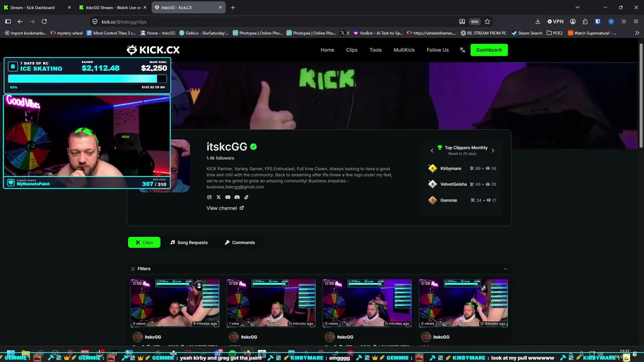This screenshot has height=362, width=644.
Task: Go to next top clippers period
Action: 493,150
